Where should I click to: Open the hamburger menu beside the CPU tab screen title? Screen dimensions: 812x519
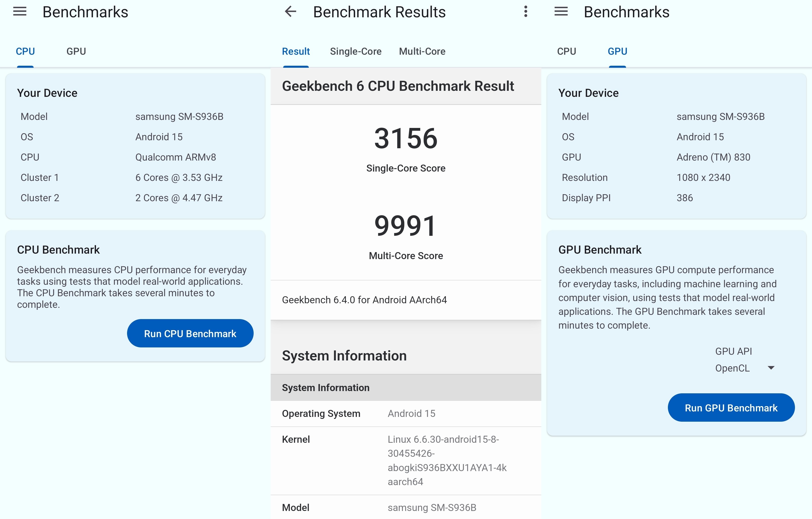pyautogui.click(x=20, y=12)
